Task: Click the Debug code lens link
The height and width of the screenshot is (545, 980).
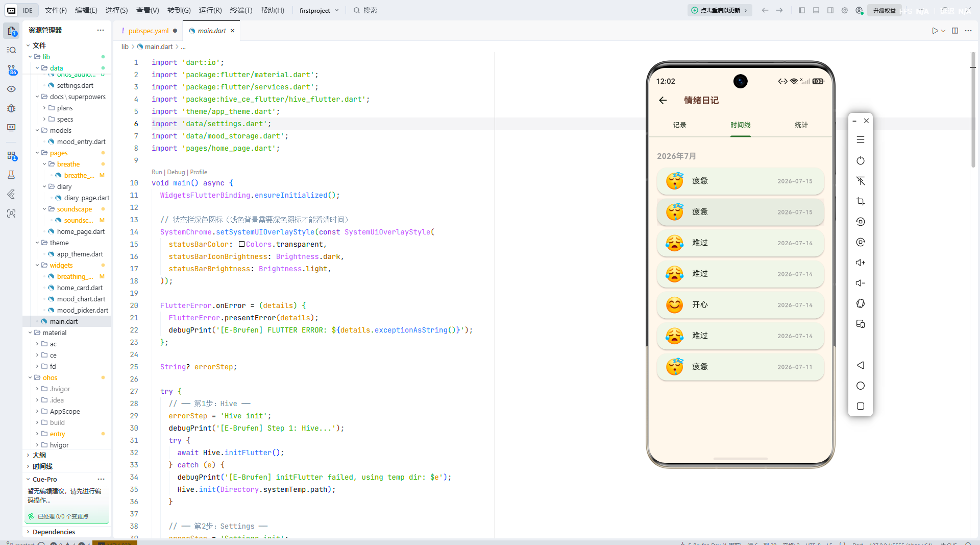Action: pyautogui.click(x=176, y=172)
